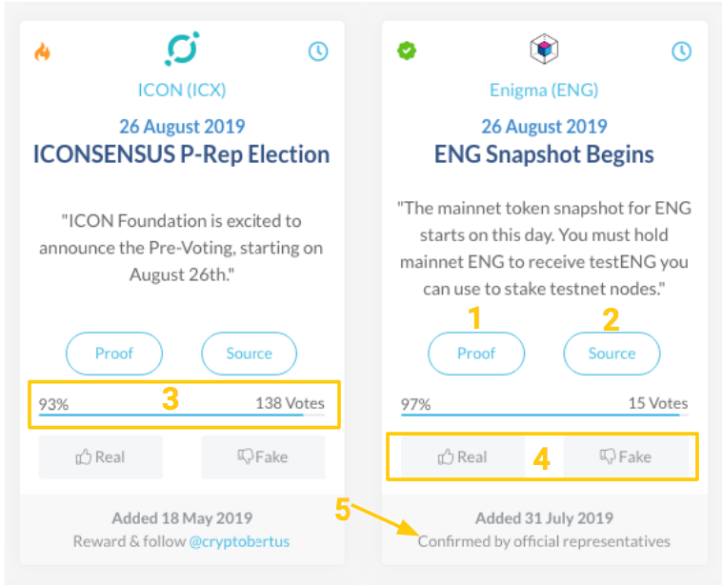Vote Fake on the ENG Snapshot Begins event

tap(626, 457)
